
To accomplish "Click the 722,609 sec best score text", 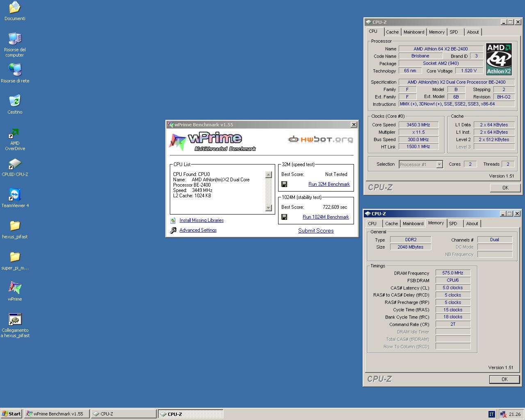I will click(x=335, y=207).
